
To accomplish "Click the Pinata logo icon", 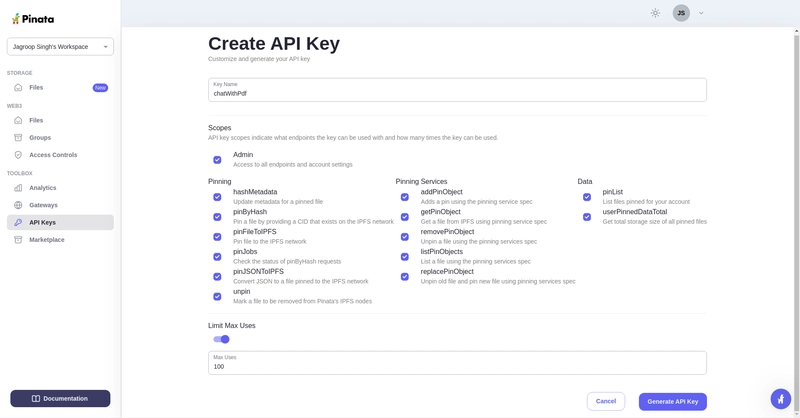I will coord(16,19).
